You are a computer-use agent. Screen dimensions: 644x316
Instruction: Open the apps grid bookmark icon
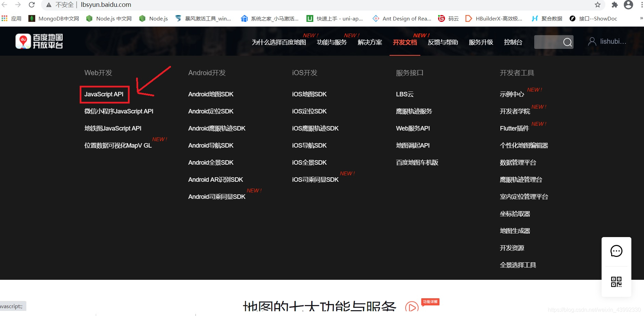point(4,18)
